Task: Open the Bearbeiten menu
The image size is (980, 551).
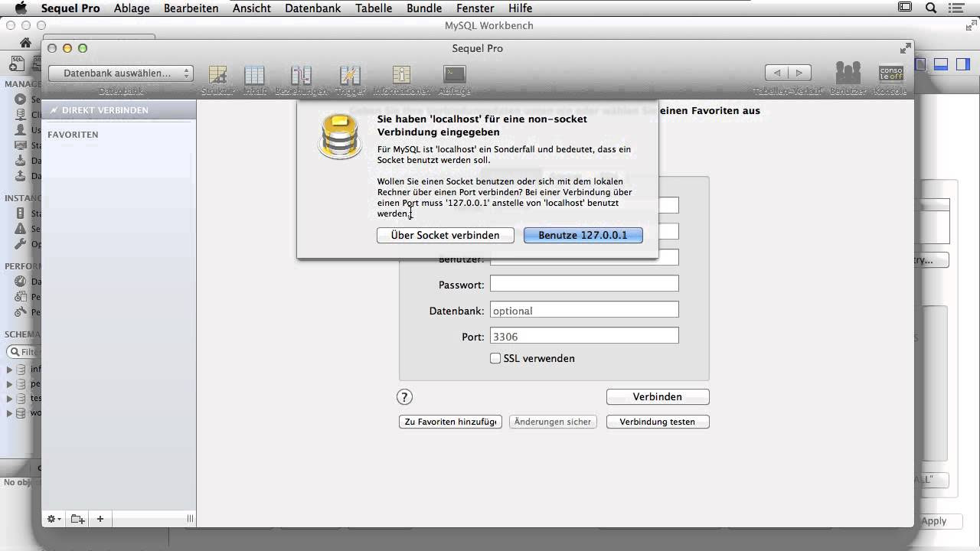Action: 191,8
